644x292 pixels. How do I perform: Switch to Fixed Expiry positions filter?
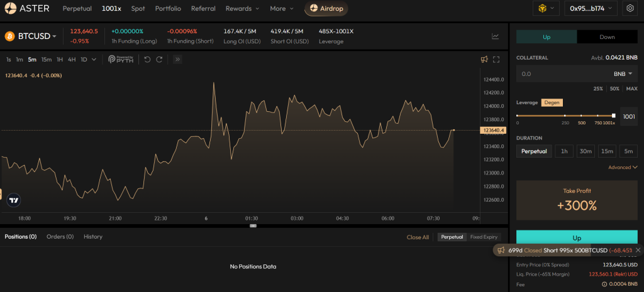pos(483,237)
